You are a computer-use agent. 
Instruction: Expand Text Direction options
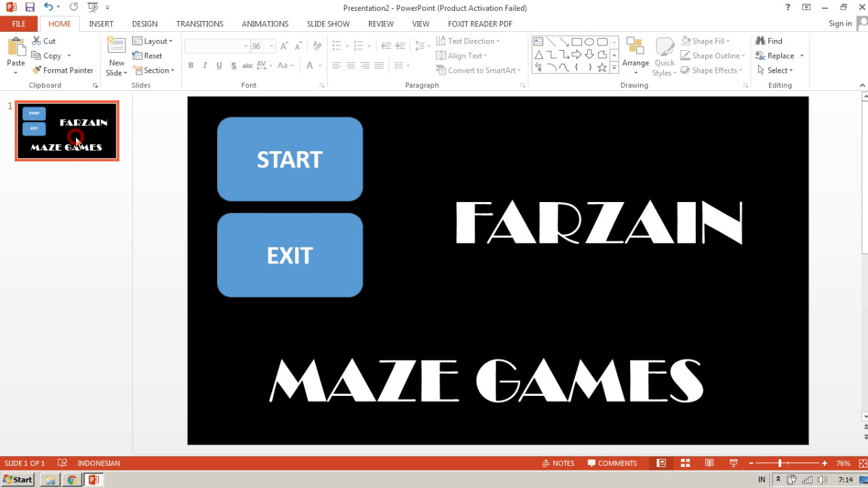[x=468, y=41]
